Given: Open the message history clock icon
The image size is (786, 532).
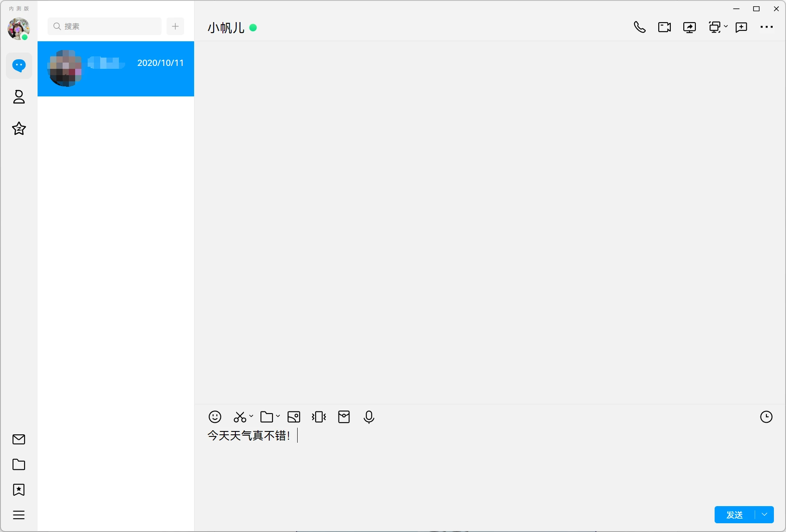Looking at the screenshot, I should [x=766, y=417].
